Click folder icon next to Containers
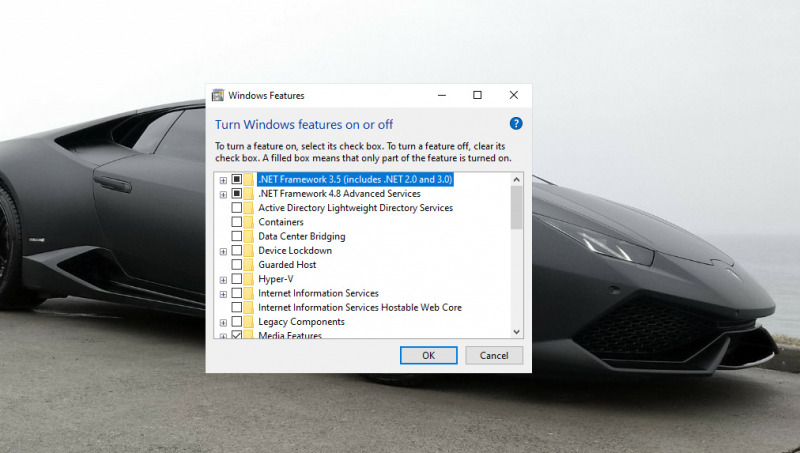The image size is (800, 453). 248,222
